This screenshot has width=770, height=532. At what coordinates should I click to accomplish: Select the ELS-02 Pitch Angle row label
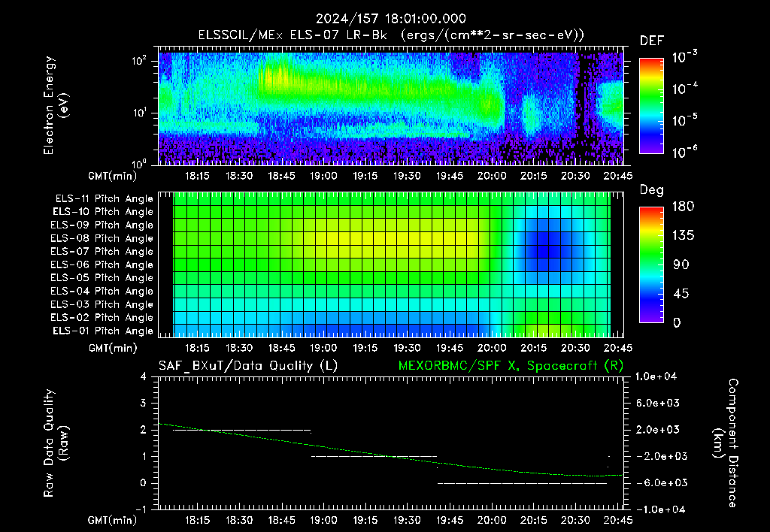[x=102, y=318]
